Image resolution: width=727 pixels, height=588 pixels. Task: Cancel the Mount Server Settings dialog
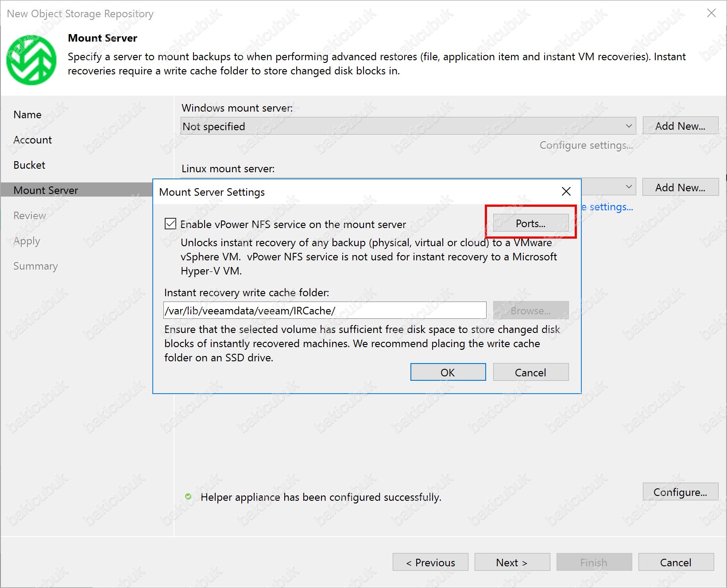click(x=530, y=372)
